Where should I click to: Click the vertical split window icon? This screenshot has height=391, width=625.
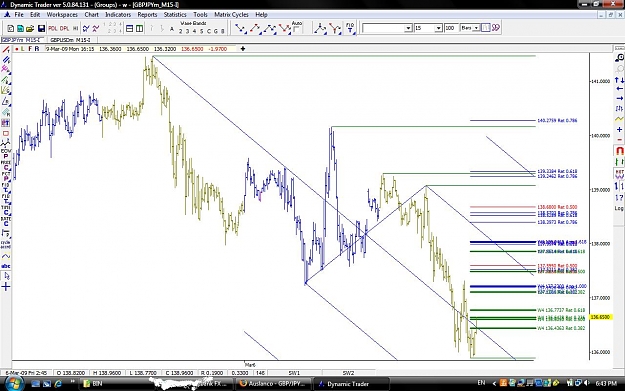tap(139, 29)
